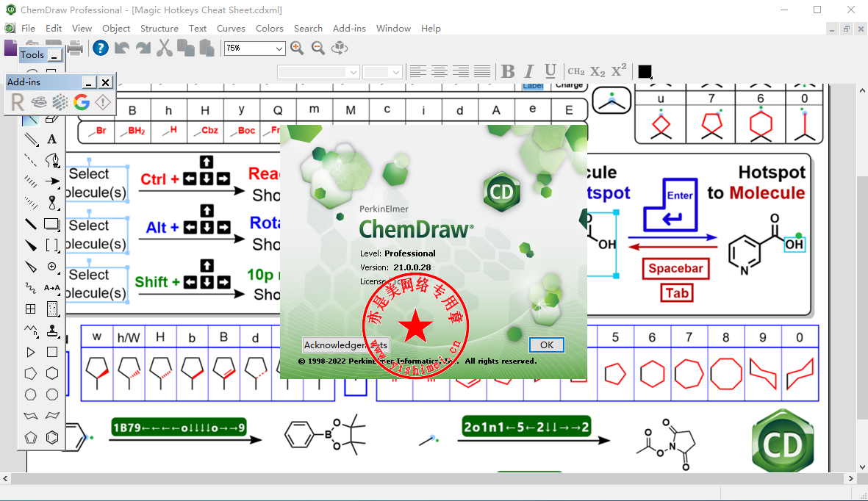Select the Solid Wedge Bond tool
This screenshot has width=868, height=501.
(30, 245)
